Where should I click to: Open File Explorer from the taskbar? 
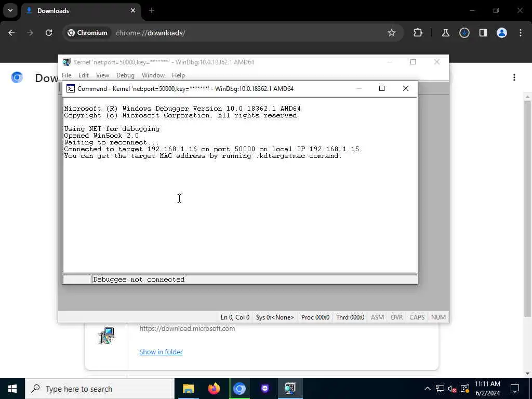pyautogui.click(x=188, y=389)
